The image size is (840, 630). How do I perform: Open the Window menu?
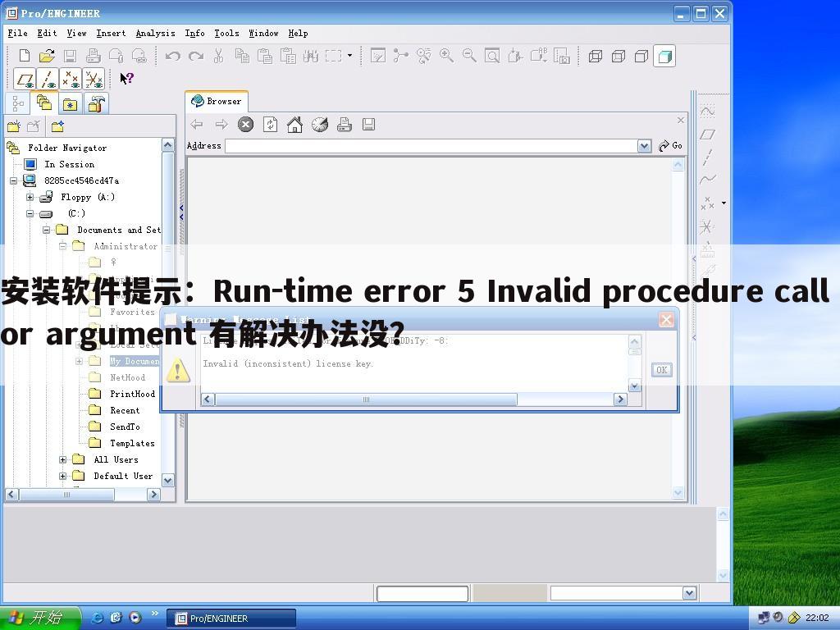click(x=263, y=33)
